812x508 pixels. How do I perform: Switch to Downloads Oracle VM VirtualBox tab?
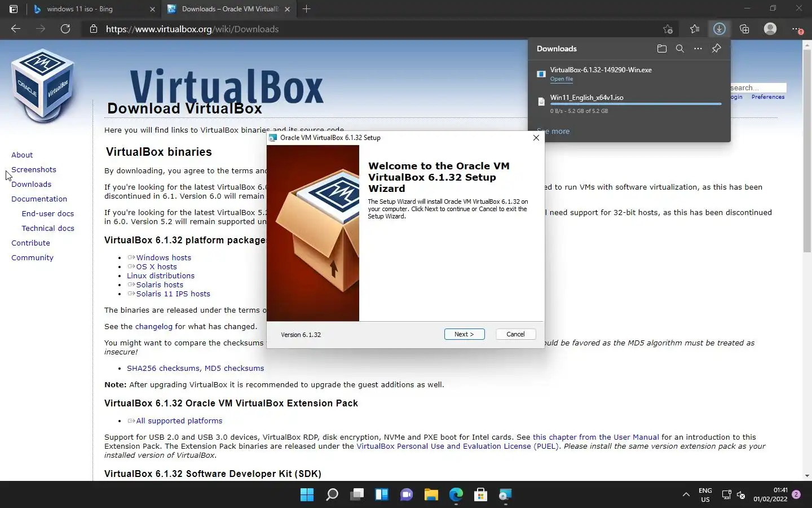click(x=229, y=9)
